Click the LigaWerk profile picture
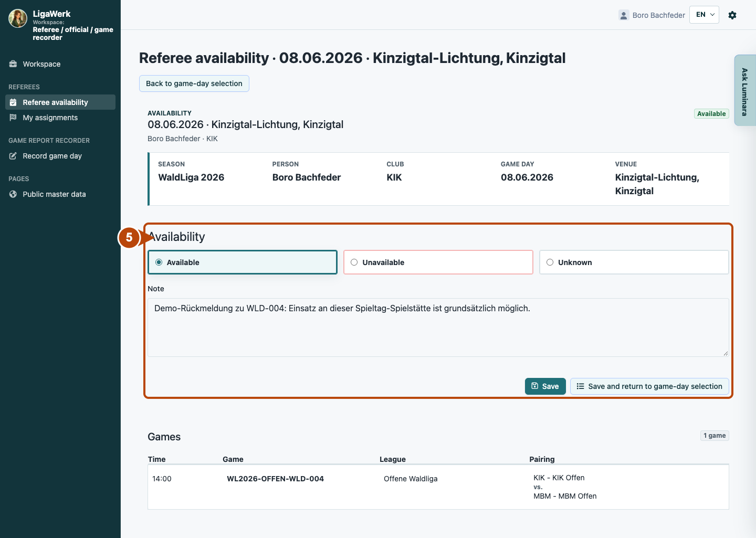 [x=18, y=18]
